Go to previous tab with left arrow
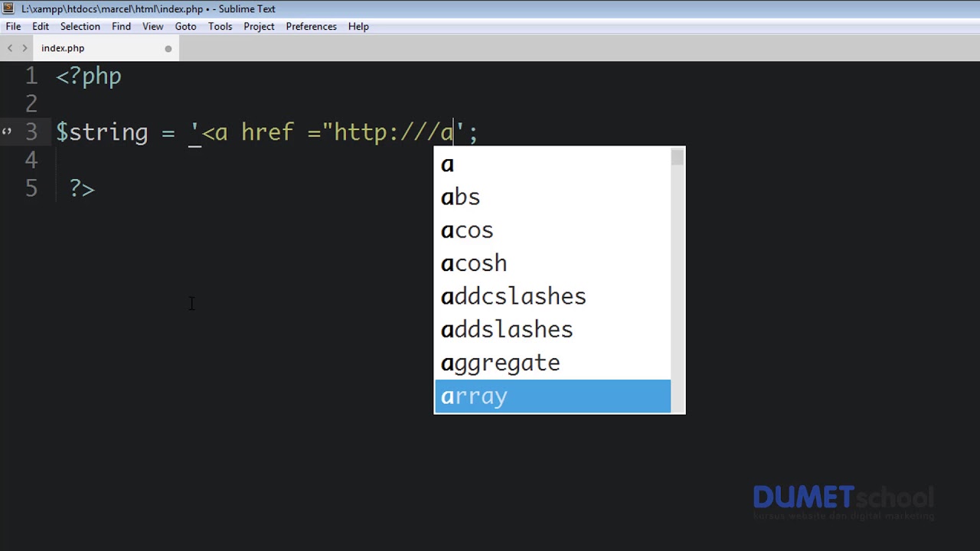Screen dimensions: 980x551 pos(10,48)
